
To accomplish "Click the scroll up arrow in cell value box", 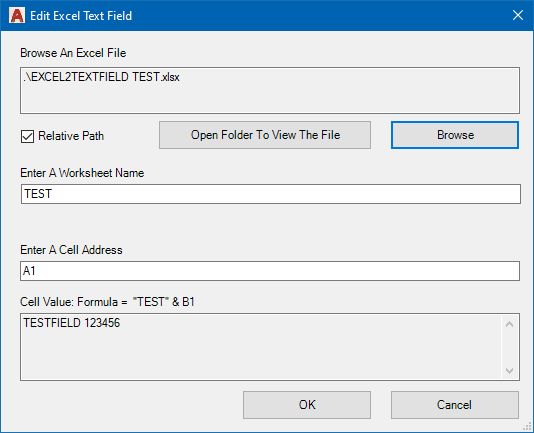I will pyautogui.click(x=509, y=324).
